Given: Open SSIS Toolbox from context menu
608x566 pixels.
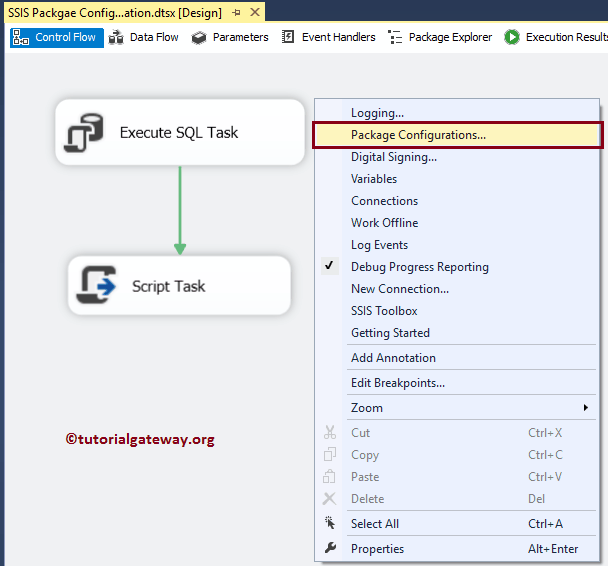Looking at the screenshot, I should (457, 311).
